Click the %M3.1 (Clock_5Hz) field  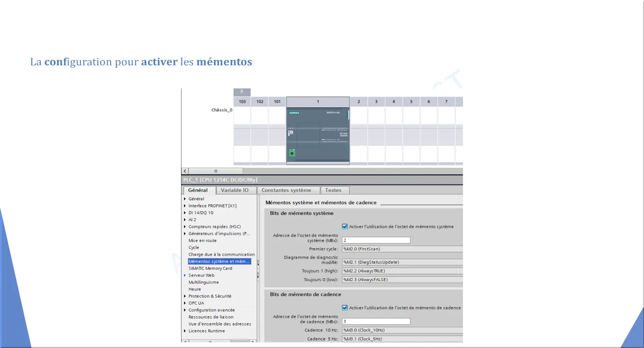pyautogui.click(x=402, y=339)
